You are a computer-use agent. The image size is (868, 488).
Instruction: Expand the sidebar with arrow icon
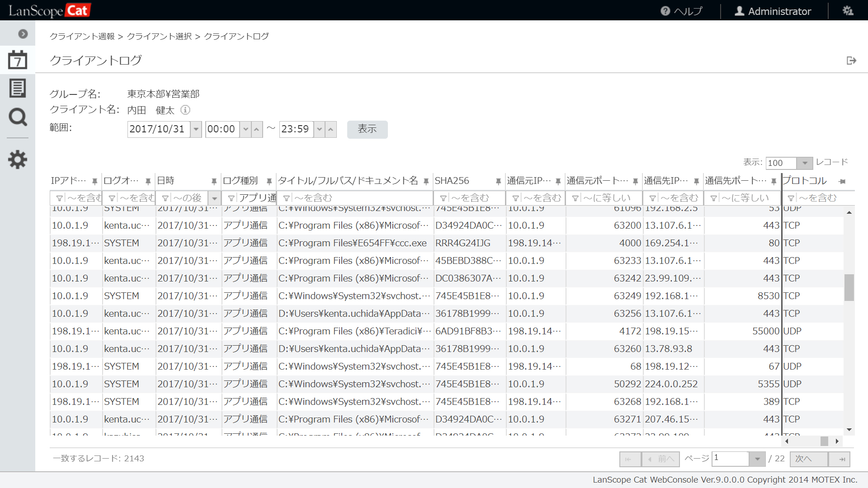(23, 34)
